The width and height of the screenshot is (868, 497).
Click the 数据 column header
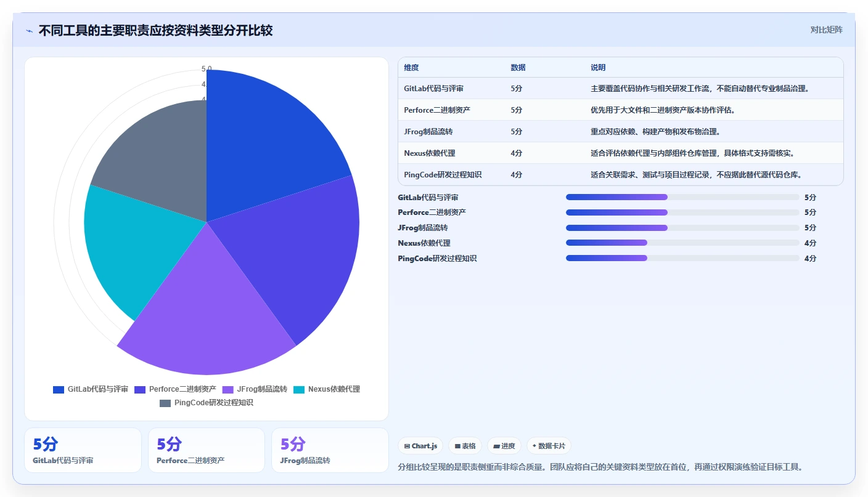pos(518,68)
